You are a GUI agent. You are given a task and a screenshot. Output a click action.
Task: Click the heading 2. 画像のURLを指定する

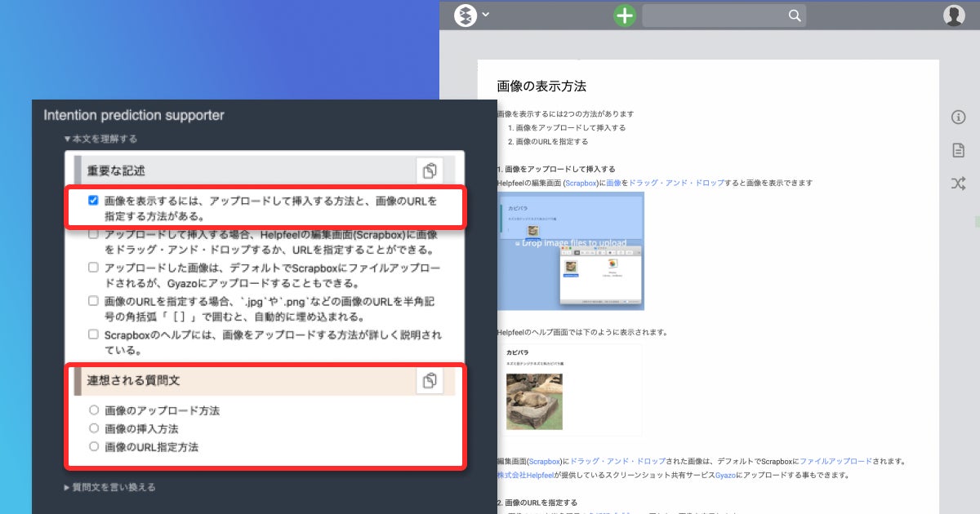(537, 503)
